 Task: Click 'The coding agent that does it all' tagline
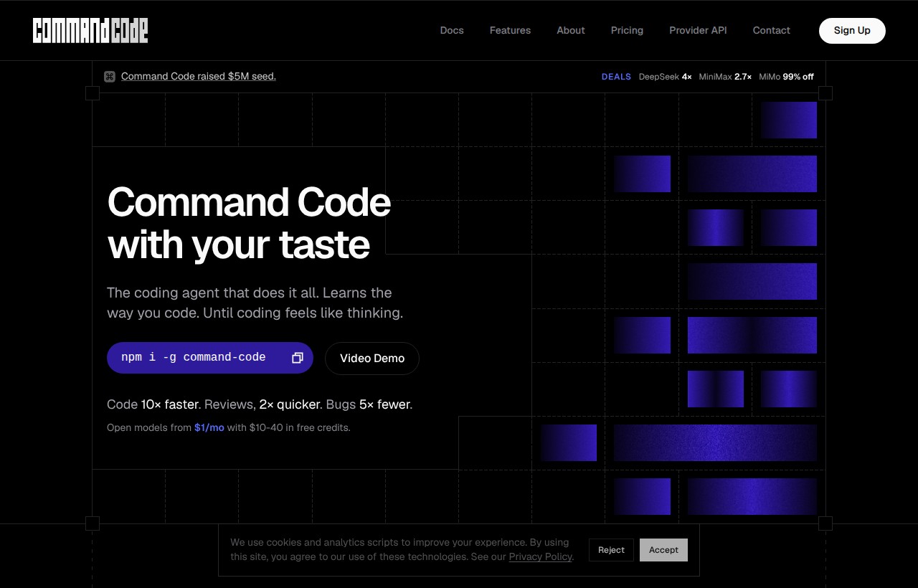pos(255,303)
